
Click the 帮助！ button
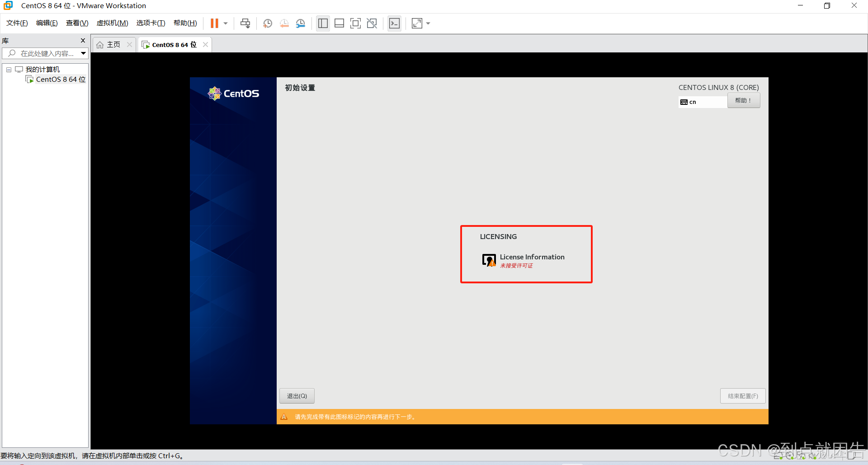(x=744, y=101)
